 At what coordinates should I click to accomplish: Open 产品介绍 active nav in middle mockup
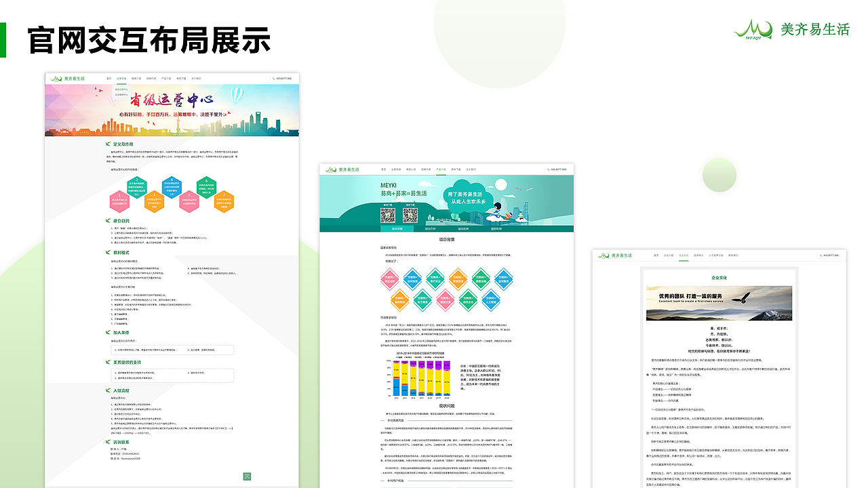coord(441,169)
